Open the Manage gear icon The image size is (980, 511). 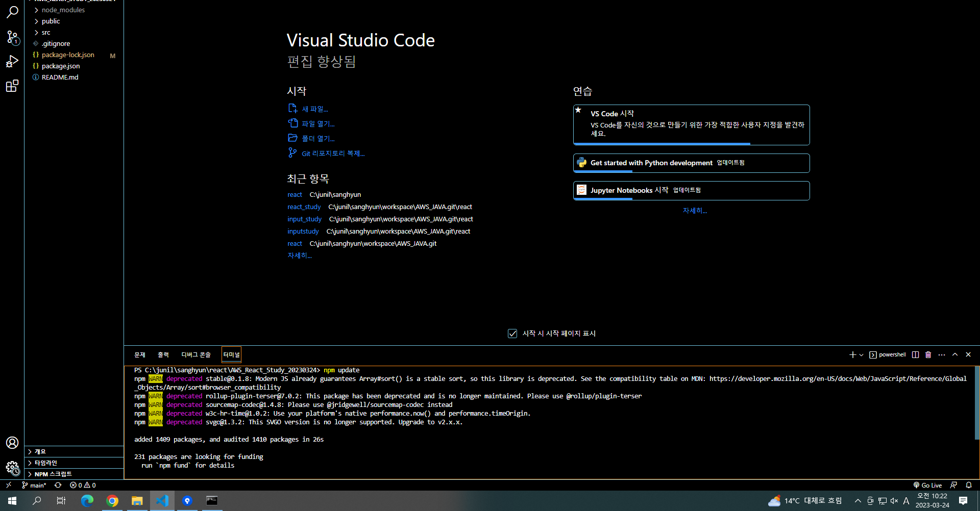tap(12, 467)
